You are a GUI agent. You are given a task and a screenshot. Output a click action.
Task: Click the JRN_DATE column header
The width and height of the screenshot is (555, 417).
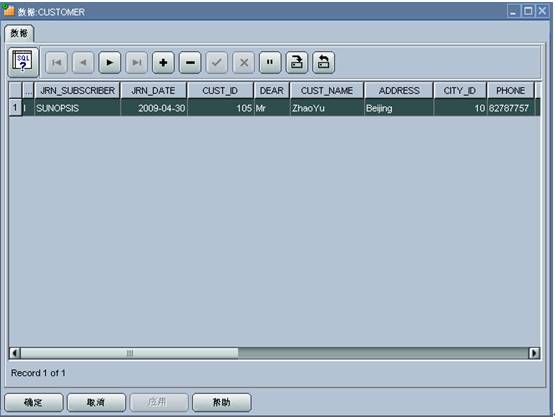pyautogui.click(x=153, y=91)
